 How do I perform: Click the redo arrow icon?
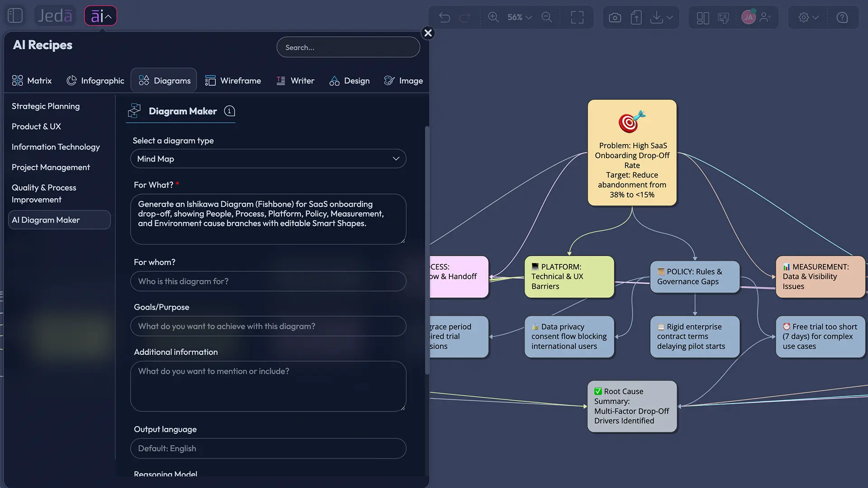coord(465,18)
